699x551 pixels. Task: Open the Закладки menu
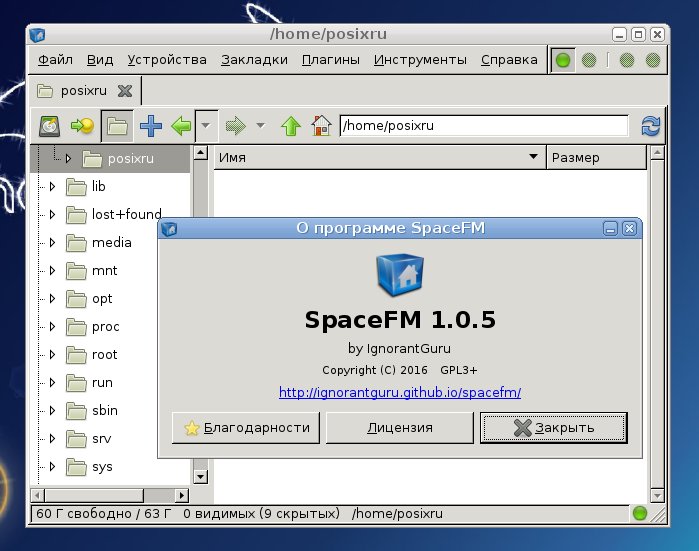(x=254, y=60)
